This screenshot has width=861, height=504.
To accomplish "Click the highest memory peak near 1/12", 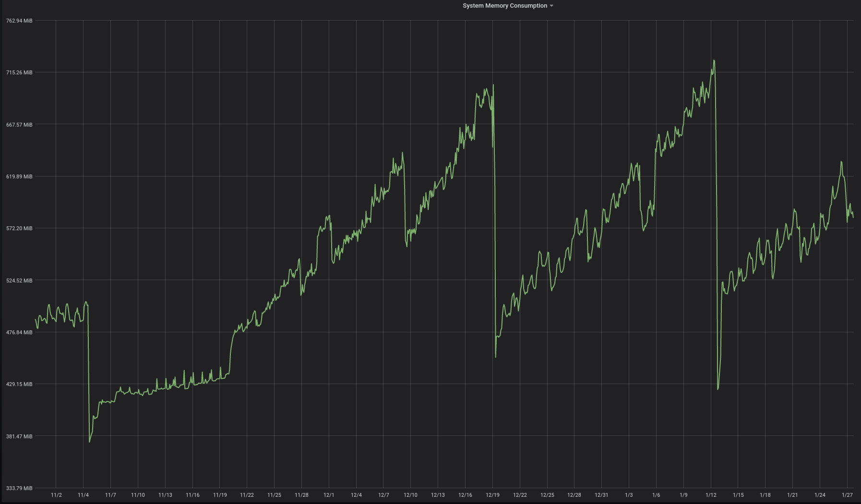I will coord(714,60).
